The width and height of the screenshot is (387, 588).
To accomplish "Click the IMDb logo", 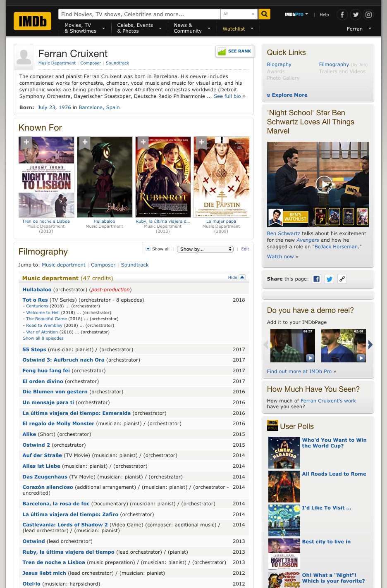I will (32, 21).
